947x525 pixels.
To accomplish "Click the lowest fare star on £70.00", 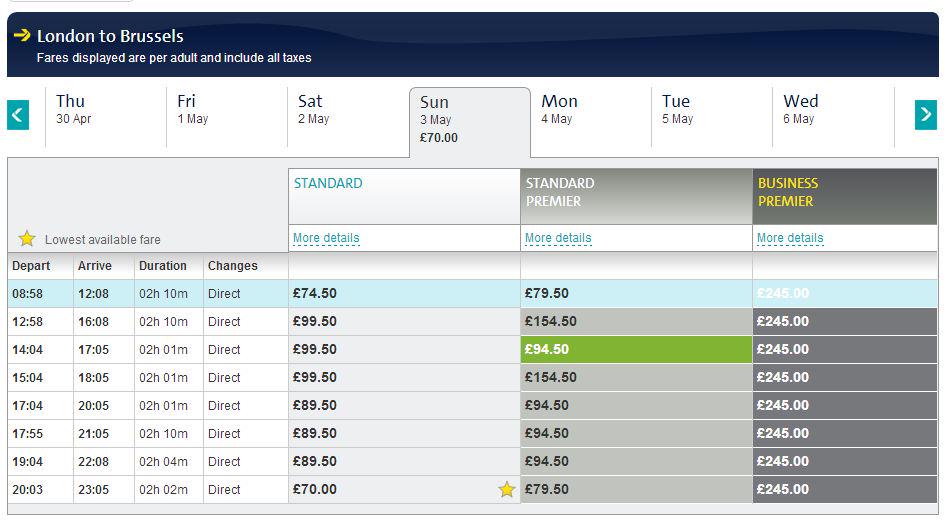I will [x=507, y=489].
